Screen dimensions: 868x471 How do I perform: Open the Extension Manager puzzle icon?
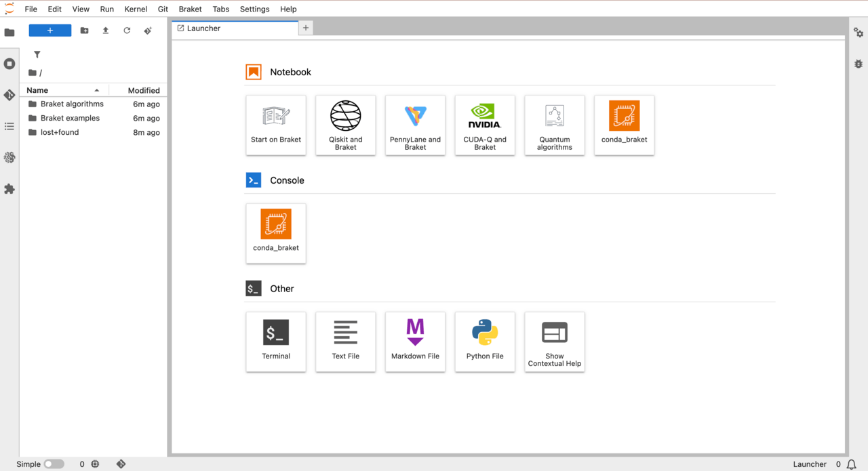tap(9, 189)
